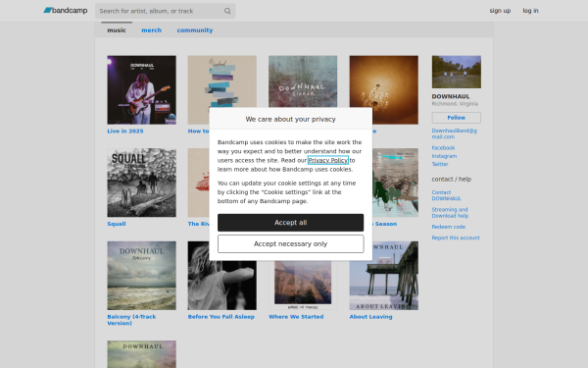Open the Twitter link
Screen dimensions: 588x368
tap(440, 164)
